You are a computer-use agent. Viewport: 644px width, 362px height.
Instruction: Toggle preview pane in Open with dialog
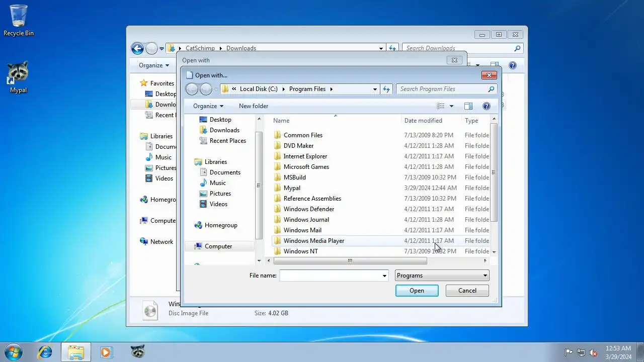tap(468, 106)
